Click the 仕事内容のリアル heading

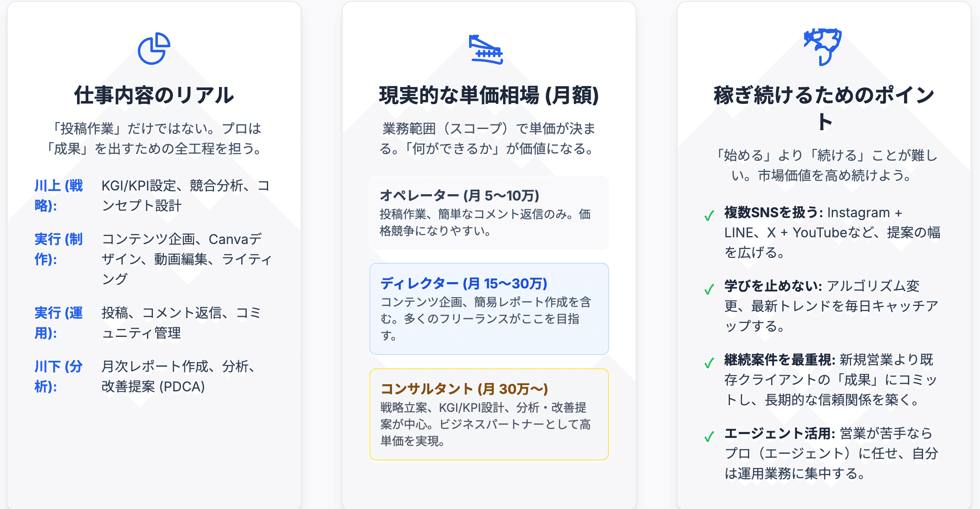pyautogui.click(x=154, y=95)
